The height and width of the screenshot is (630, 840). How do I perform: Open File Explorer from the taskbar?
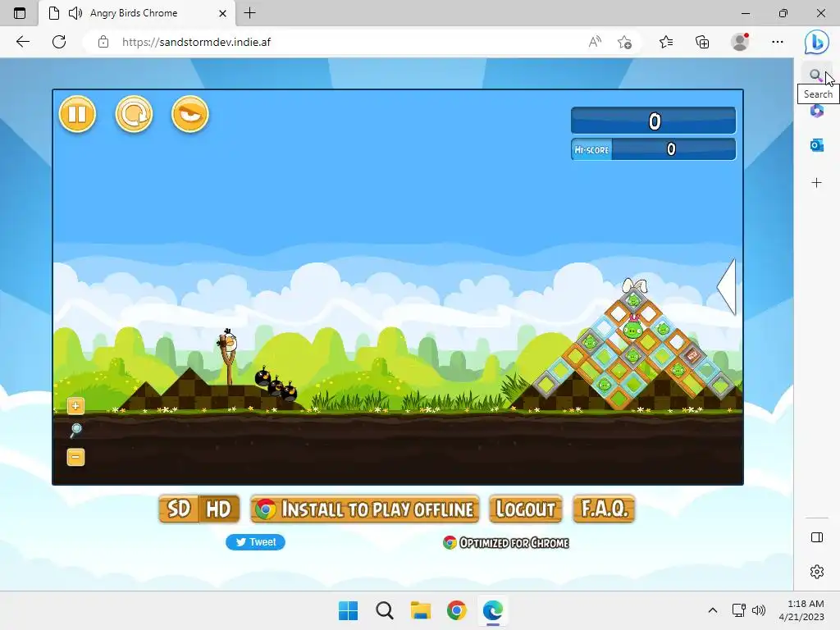pyautogui.click(x=421, y=610)
